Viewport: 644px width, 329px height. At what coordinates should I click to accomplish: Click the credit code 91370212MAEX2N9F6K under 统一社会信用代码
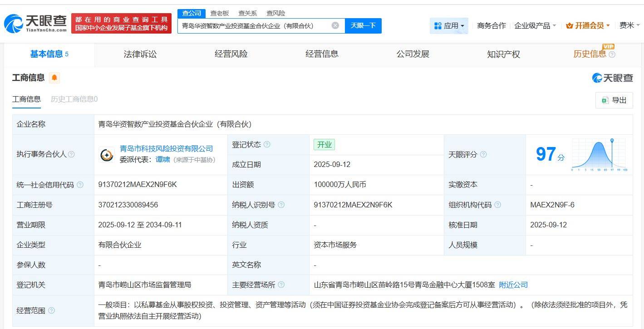coord(138,185)
